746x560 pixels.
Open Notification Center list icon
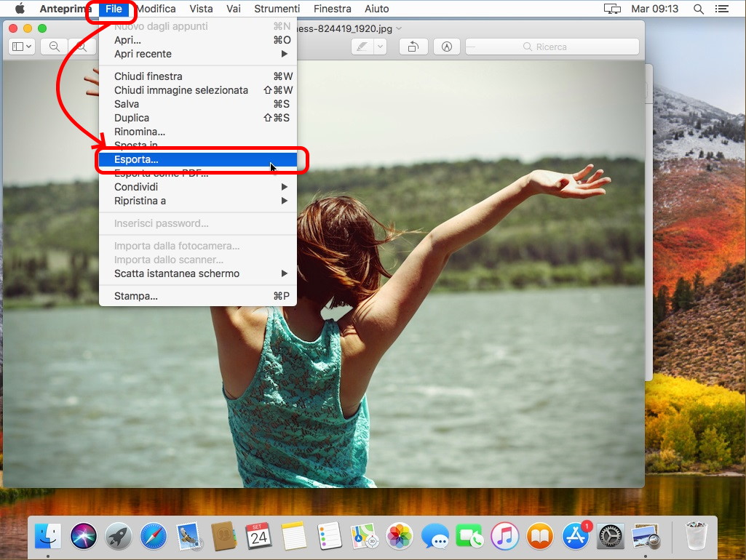coord(722,9)
